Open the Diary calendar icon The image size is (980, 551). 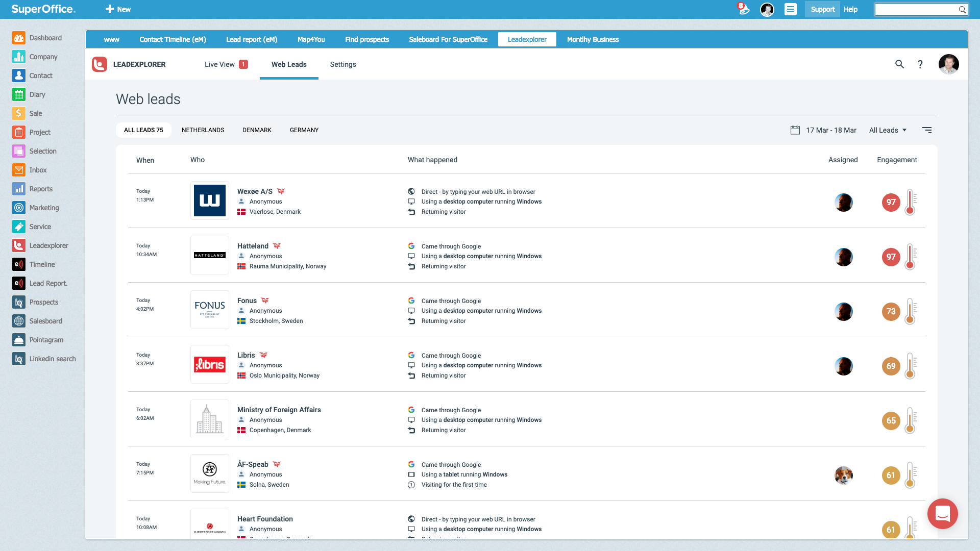pyautogui.click(x=19, y=94)
